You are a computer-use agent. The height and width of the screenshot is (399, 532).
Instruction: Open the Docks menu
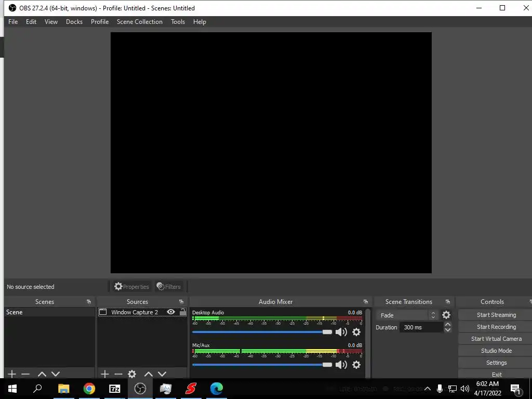coord(74,22)
